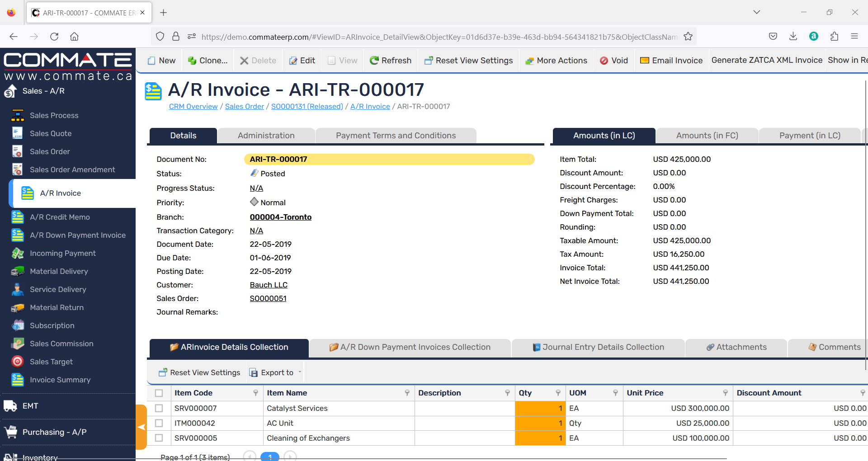Screen dimensions: 868x461
Task: Check the SRV000005 row checkbox
Action: 159,438
